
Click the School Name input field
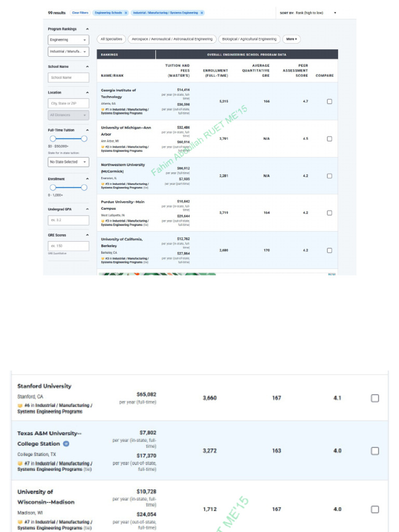pyautogui.click(x=69, y=78)
